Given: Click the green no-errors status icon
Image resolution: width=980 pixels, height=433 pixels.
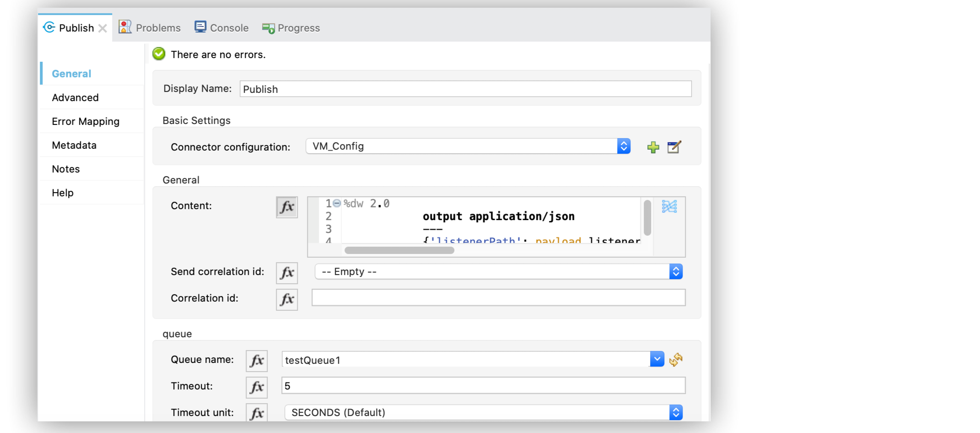Looking at the screenshot, I should [x=158, y=54].
